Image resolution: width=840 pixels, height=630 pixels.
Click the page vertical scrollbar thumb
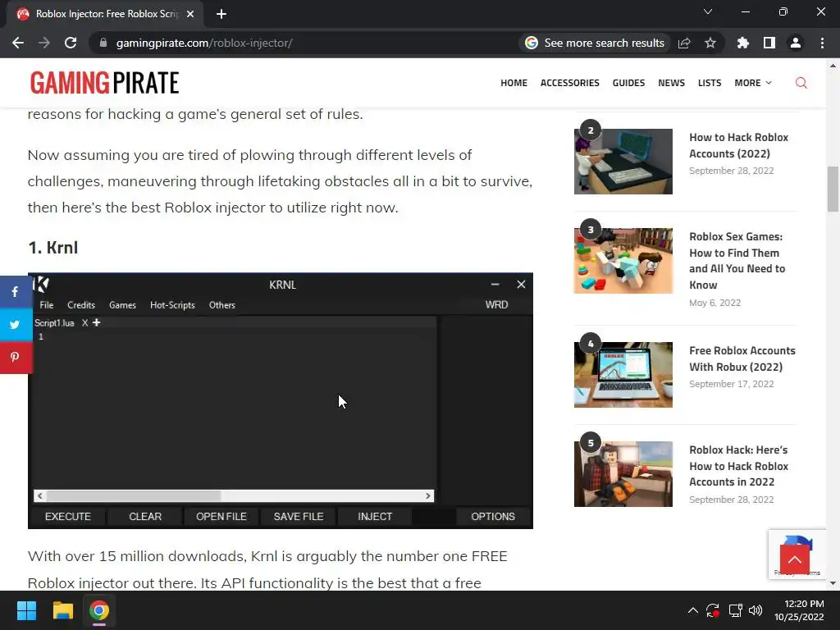(833, 189)
